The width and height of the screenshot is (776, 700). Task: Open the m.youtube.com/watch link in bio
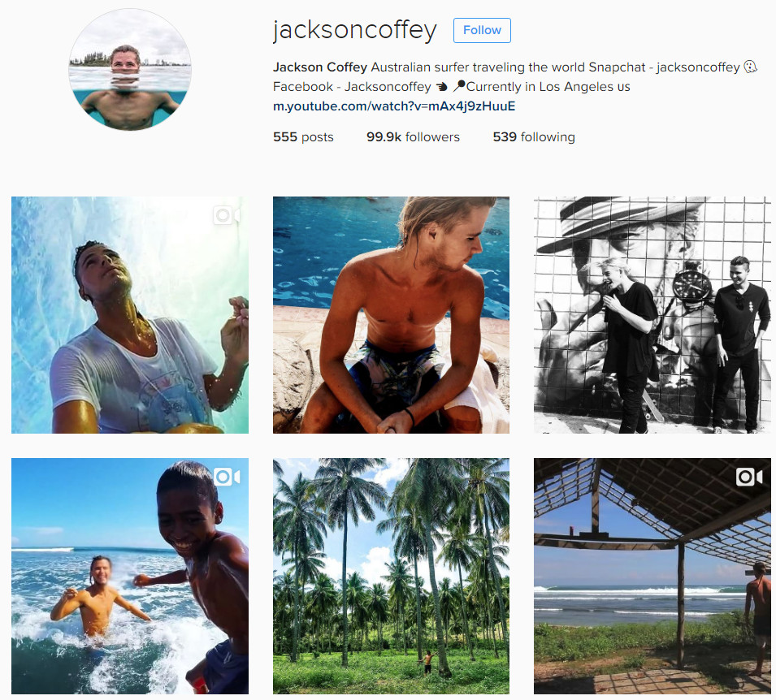pos(394,106)
